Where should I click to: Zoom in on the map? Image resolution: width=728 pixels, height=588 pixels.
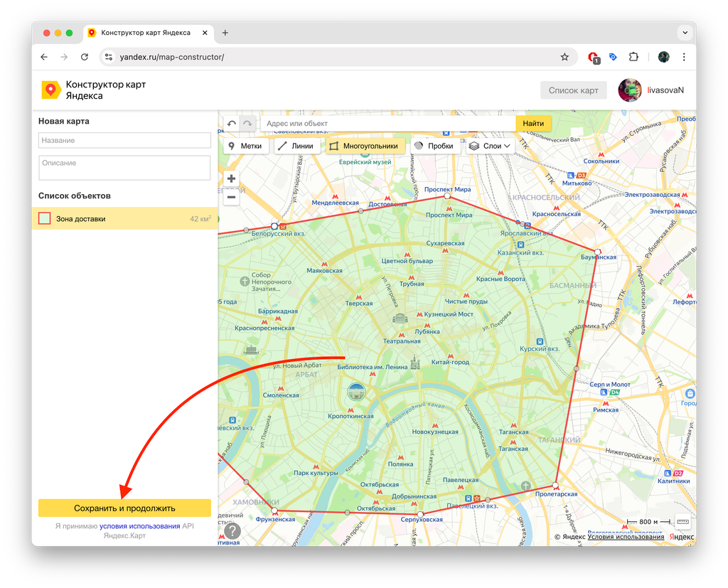pos(231,178)
